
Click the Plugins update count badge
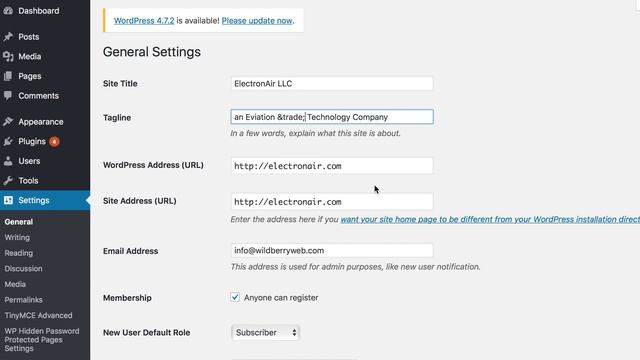(x=54, y=142)
